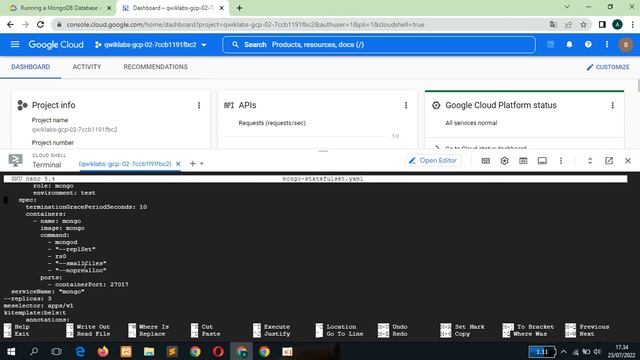Toggle the browser side panel icon
640x360 pixels.
click(x=602, y=24)
